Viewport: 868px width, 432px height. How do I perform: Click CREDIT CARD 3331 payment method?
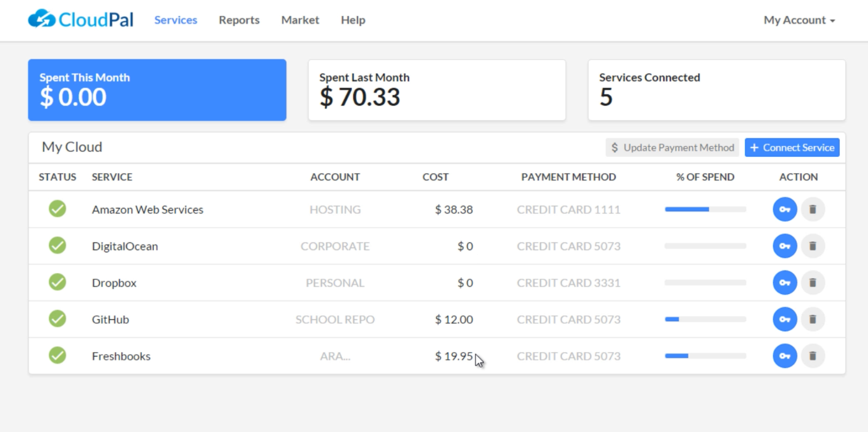coord(568,283)
